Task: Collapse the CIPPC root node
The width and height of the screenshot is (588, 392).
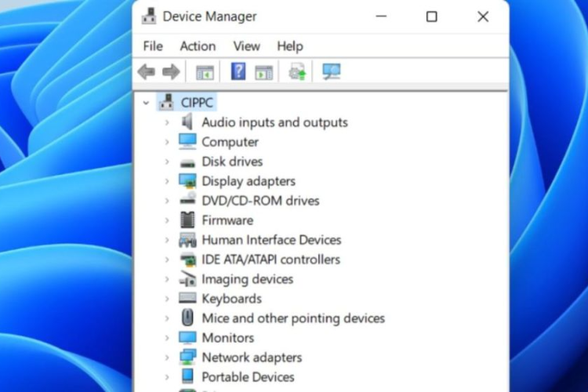Action: point(146,103)
